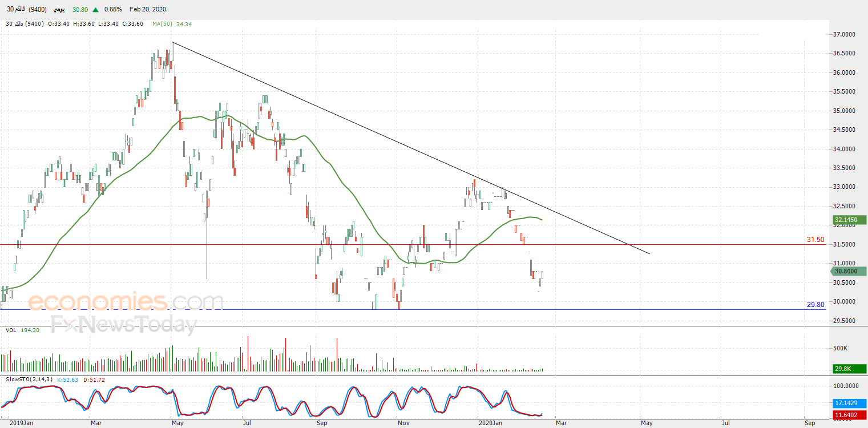Click the green 29.8K volume tag

(x=849, y=369)
